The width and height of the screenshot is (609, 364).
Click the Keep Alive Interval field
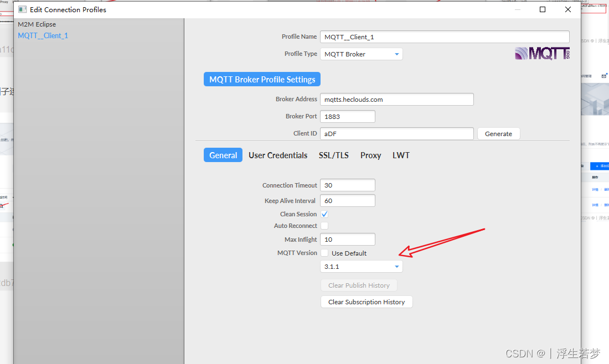coord(348,201)
